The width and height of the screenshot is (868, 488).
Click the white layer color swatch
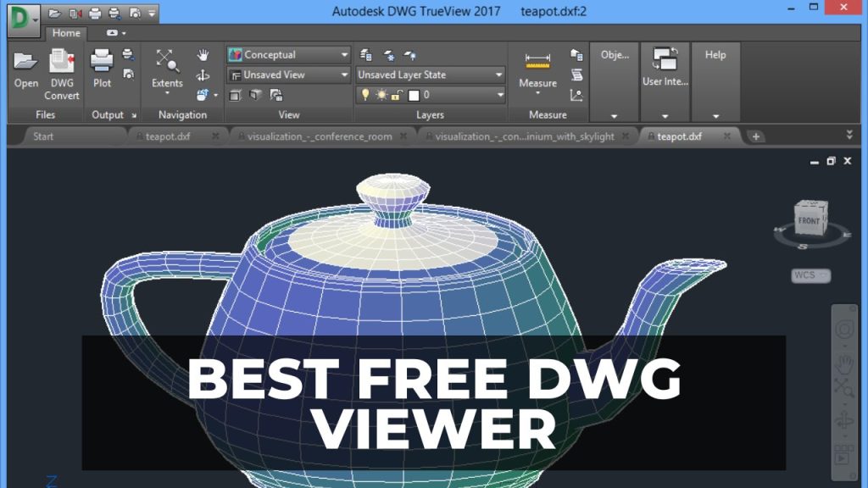414,95
